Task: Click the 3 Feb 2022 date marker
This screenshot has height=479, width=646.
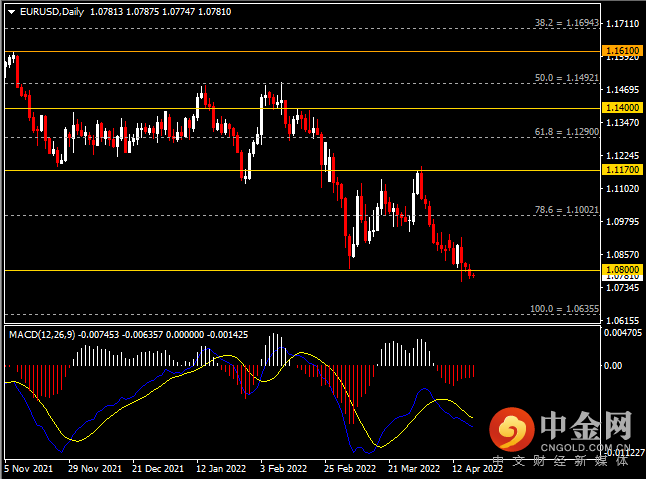Action: [283, 469]
